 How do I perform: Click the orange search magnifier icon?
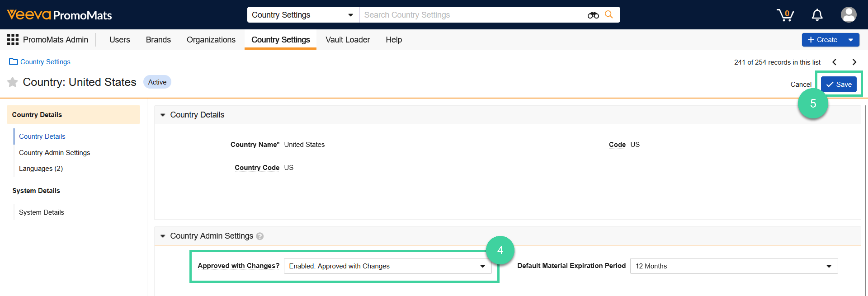coord(609,14)
